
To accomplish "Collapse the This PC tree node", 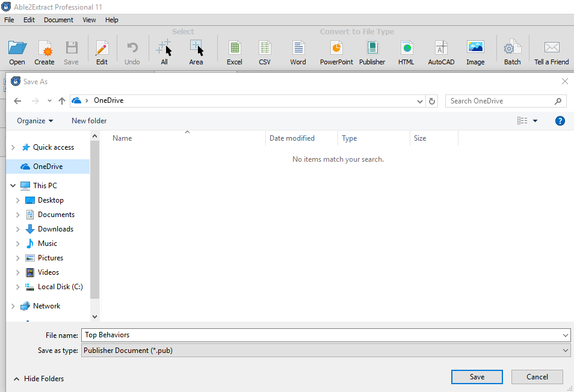I will tap(13, 185).
